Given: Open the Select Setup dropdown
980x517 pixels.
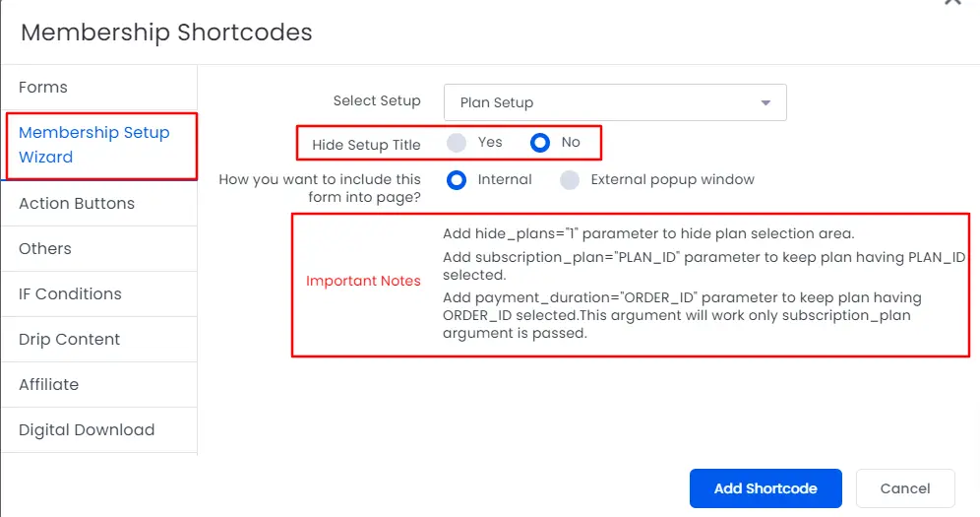Looking at the screenshot, I should coord(615,102).
